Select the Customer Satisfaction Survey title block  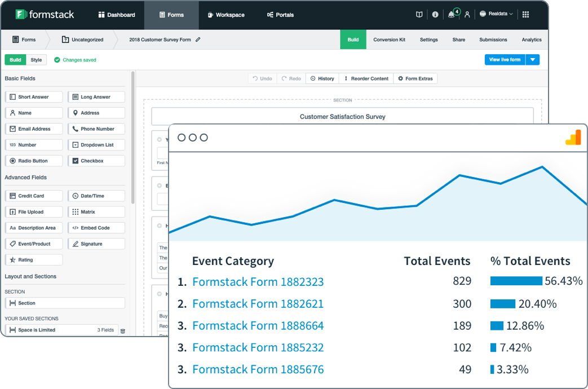[342, 117]
